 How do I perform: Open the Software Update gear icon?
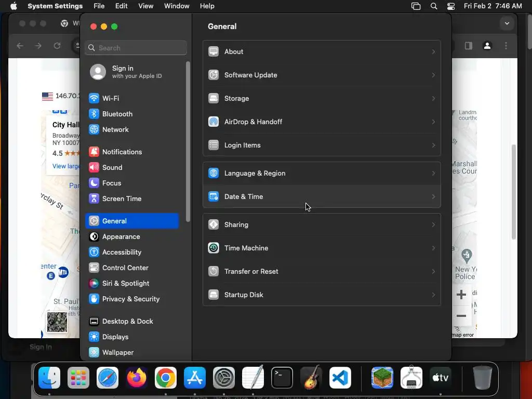tap(214, 75)
